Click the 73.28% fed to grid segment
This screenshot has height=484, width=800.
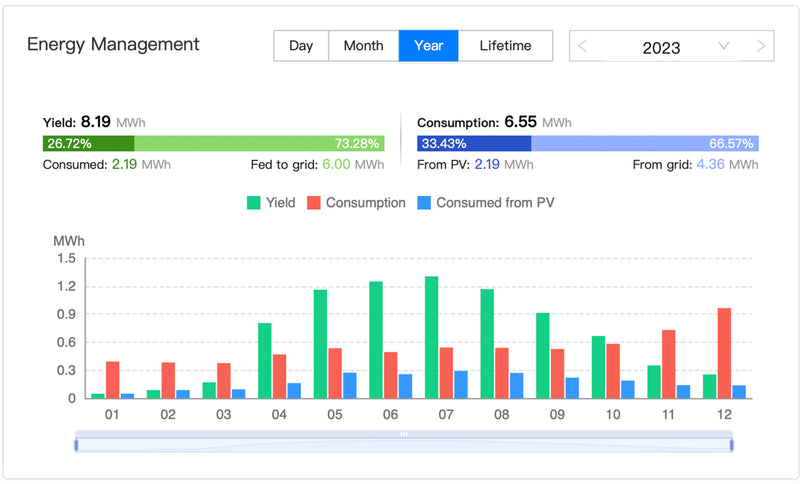pyautogui.click(x=259, y=143)
